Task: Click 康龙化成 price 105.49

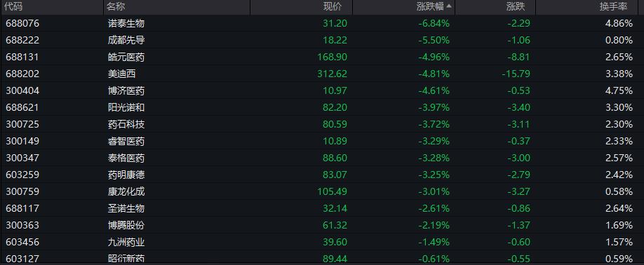Action: (x=333, y=191)
